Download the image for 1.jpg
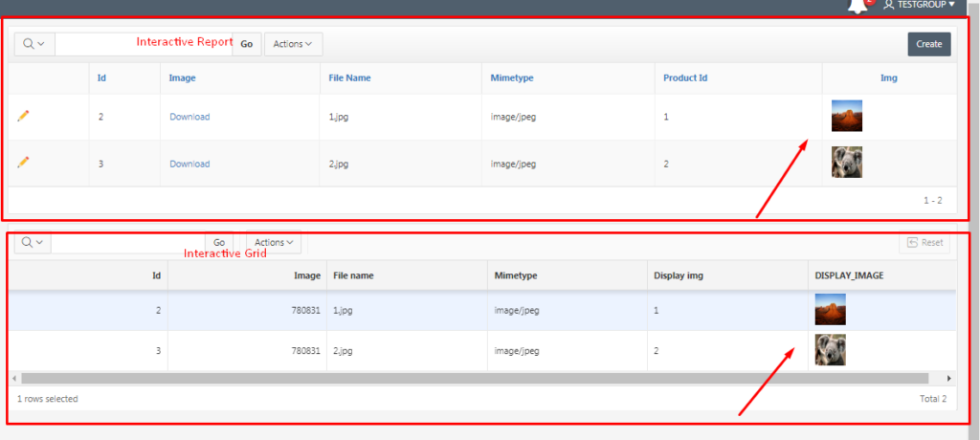Viewport: 980px width, 440px height. point(189,117)
